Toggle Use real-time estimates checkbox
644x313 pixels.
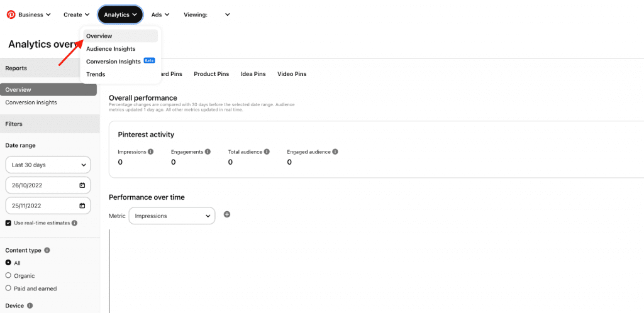point(8,223)
